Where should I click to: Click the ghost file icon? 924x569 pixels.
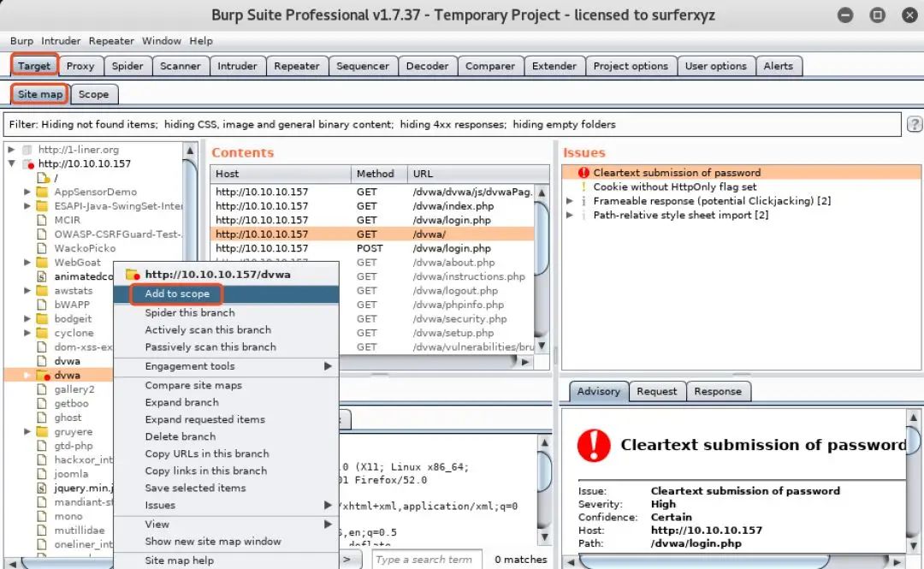pyautogui.click(x=42, y=418)
